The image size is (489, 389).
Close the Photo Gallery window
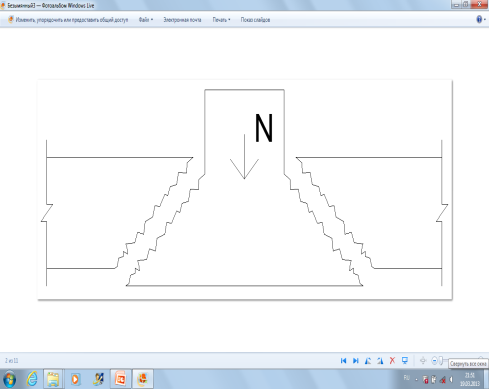tap(480, 4)
